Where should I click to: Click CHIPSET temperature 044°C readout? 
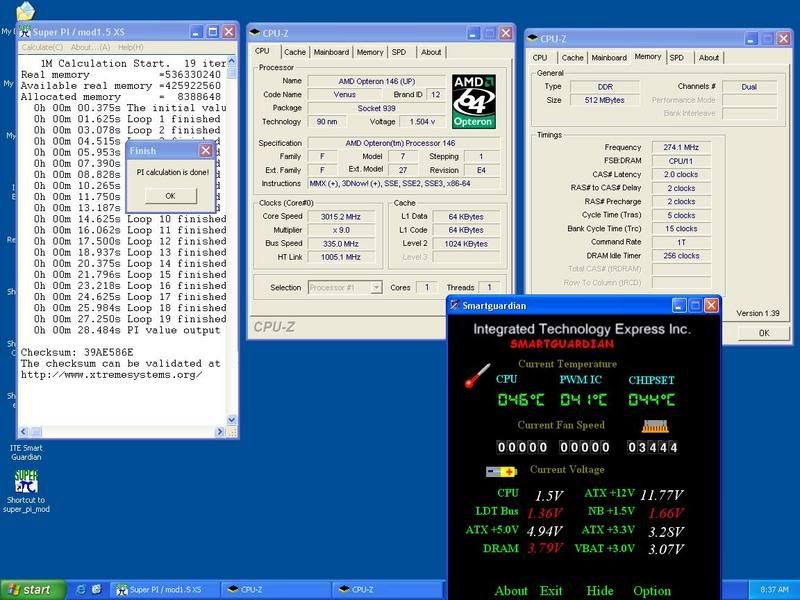tap(652, 399)
